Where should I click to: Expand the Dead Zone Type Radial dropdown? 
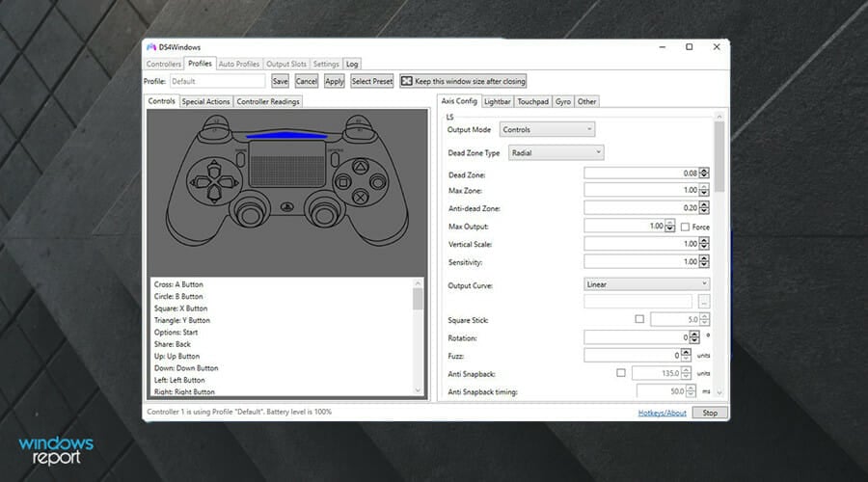pyautogui.click(x=556, y=152)
